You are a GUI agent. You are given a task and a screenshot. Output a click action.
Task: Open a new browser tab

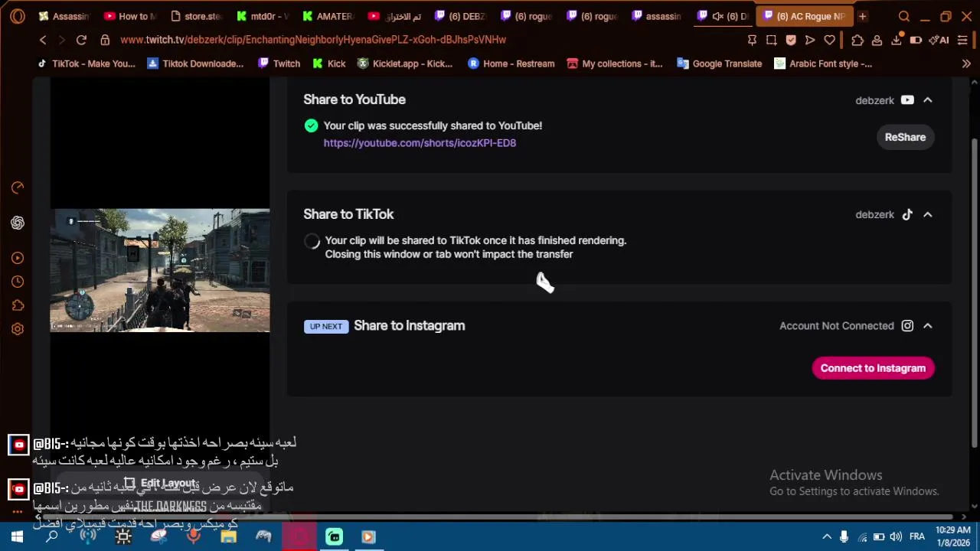click(x=862, y=16)
